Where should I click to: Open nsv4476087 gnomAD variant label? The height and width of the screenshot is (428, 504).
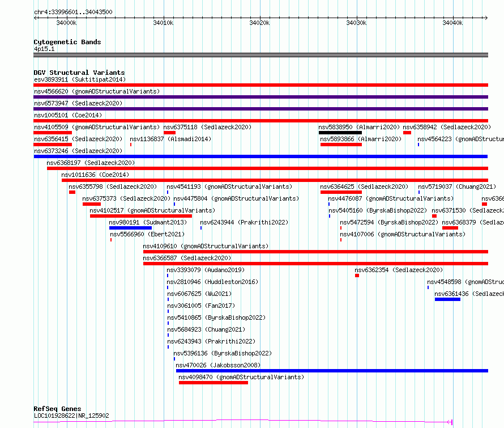pyautogui.click(x=391, y=198)
